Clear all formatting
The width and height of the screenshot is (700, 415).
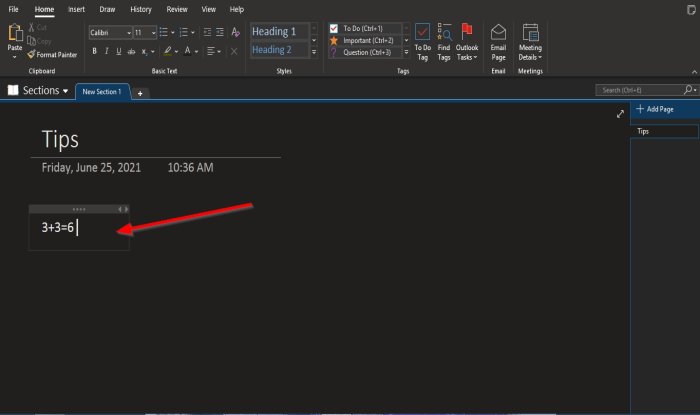coord(235,32)
